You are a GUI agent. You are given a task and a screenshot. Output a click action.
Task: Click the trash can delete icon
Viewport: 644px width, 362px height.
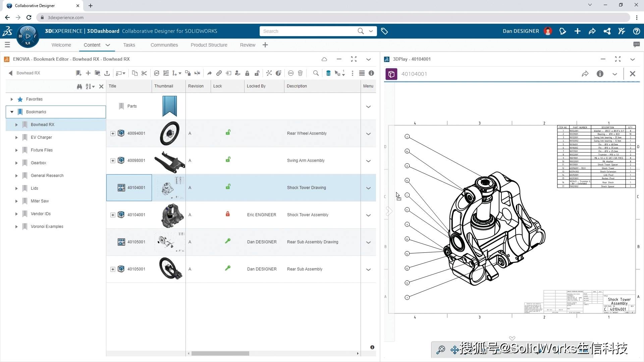[x=300, y=73]
